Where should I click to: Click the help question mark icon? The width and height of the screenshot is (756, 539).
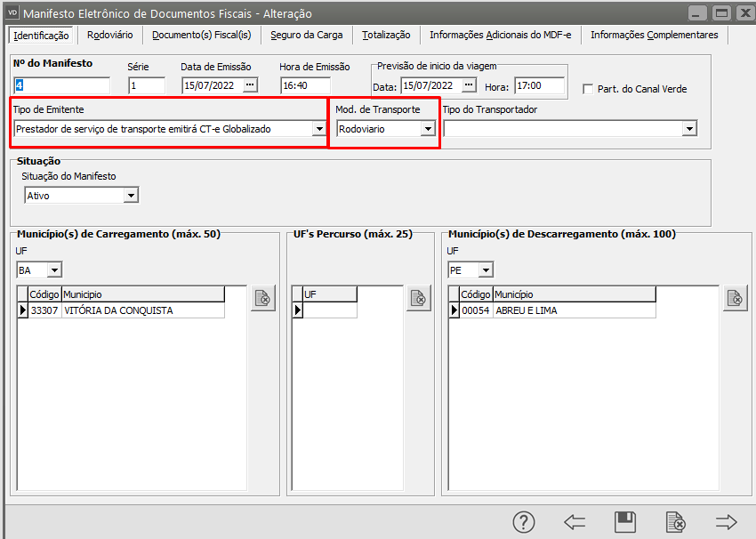(525, 521)
